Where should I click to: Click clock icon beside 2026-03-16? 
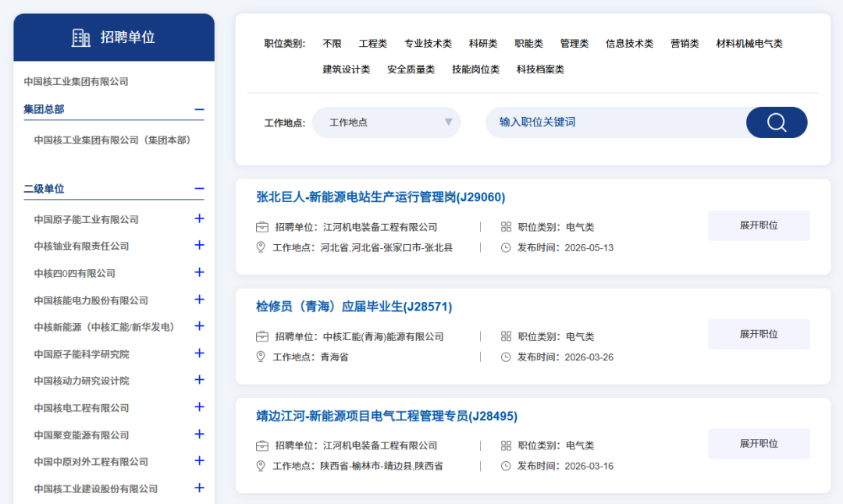506,466
